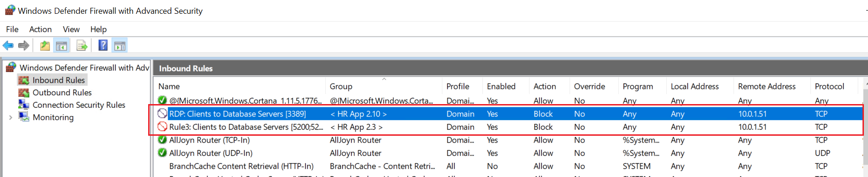This screenshot has width=868, height=177.
Task: Click the Back arrow toolbar icon
Action: 8,45
